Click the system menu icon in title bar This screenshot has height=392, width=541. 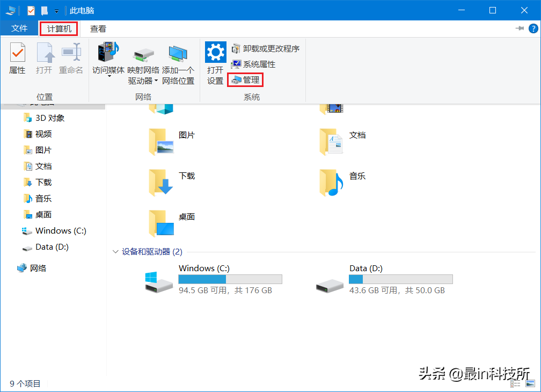coord(11,11)
